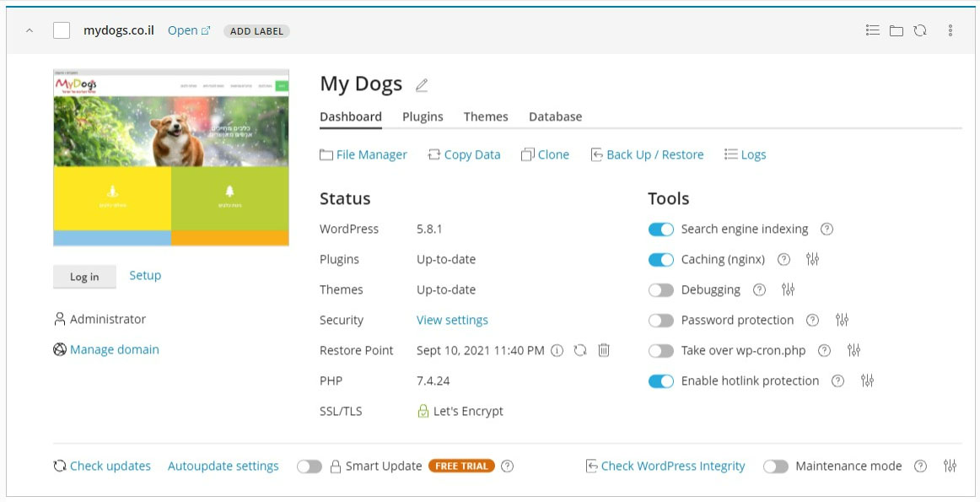Open the Logs list icon in card header
The height and width of the screenshot is (502, 980).
873,30
